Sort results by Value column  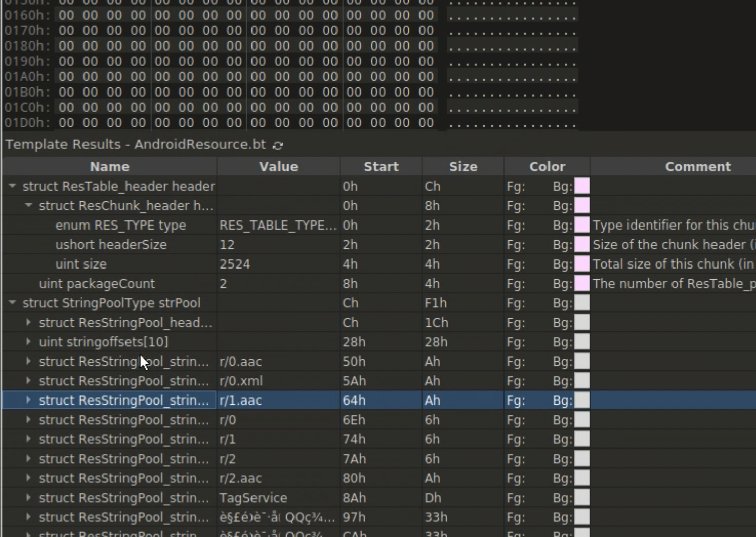pyautogui.click(x=278, y=167)
